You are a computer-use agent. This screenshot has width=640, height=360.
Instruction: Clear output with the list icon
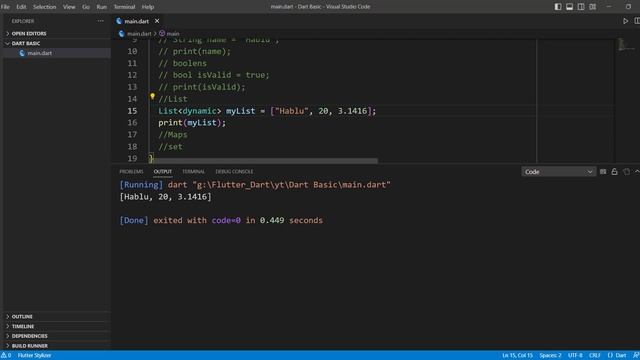[603, 172]
